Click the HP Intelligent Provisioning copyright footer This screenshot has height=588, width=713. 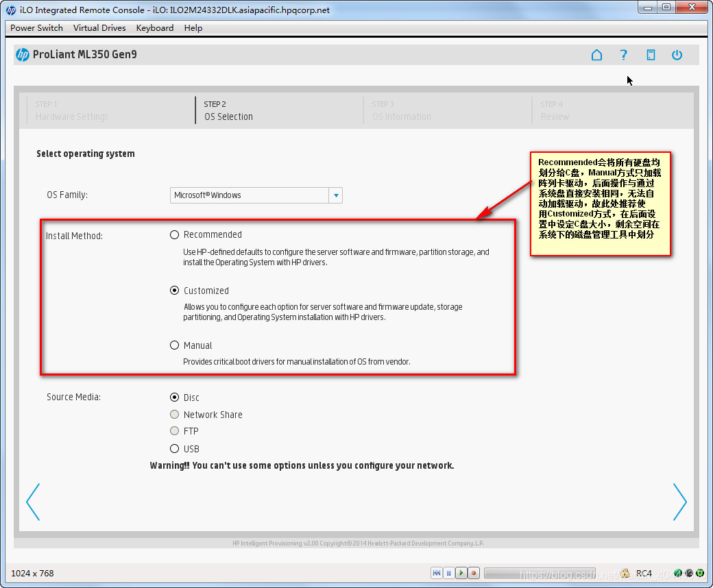[x=358, y=543]
